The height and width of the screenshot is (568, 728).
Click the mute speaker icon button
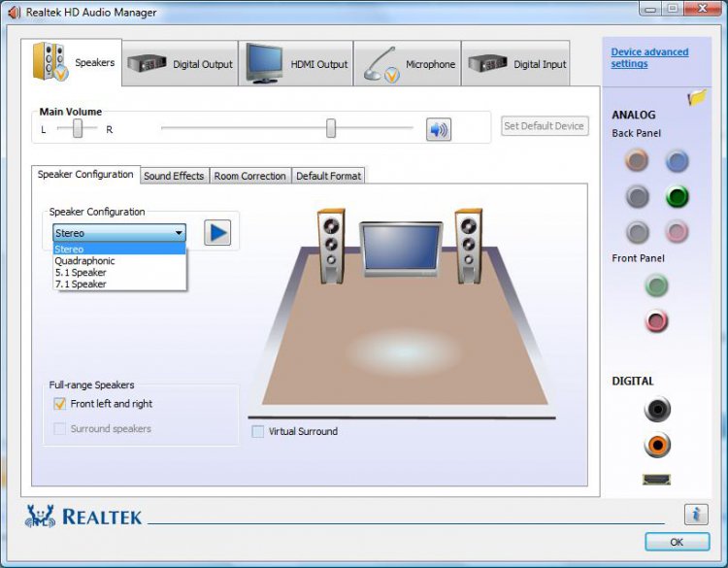[x=439, y=129]
